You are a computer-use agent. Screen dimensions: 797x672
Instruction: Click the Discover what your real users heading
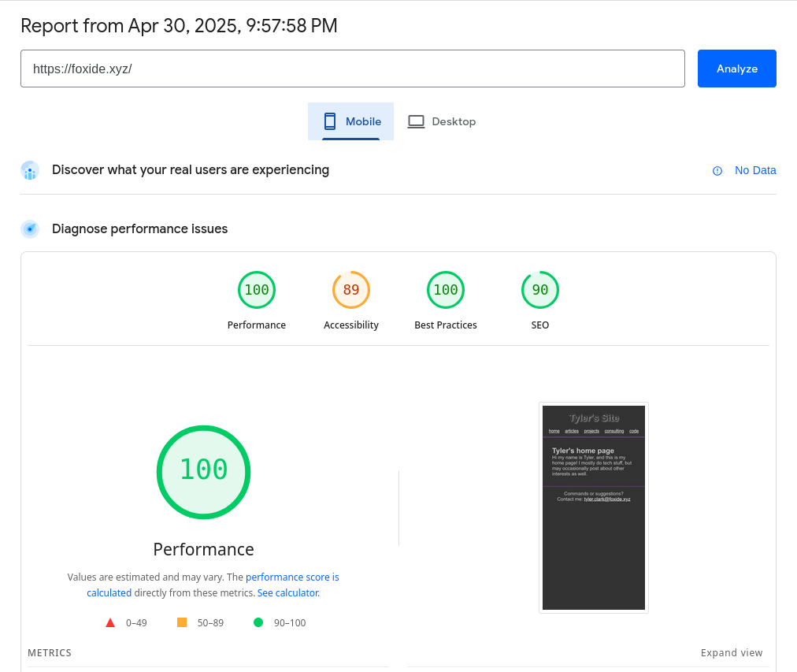click(191, 170)
